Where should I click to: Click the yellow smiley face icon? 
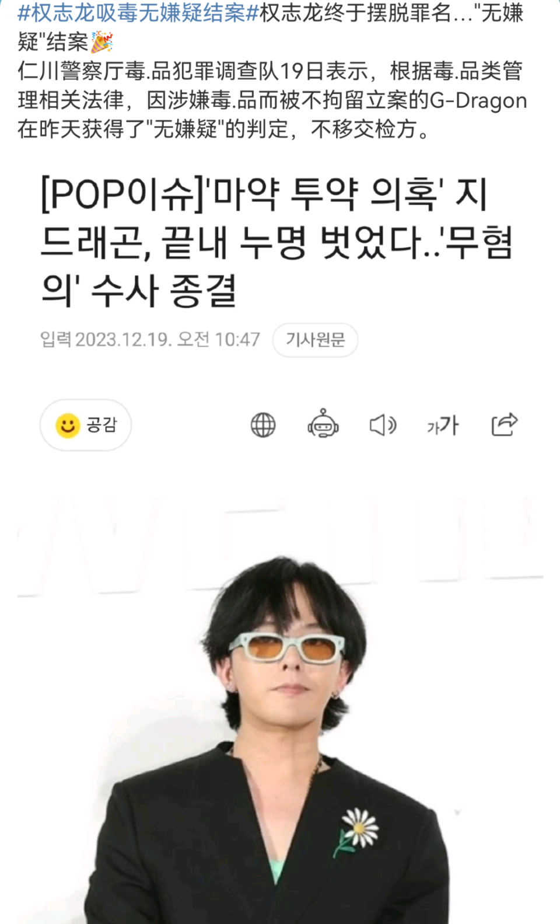pyautogui.click(x=68, y=426)
